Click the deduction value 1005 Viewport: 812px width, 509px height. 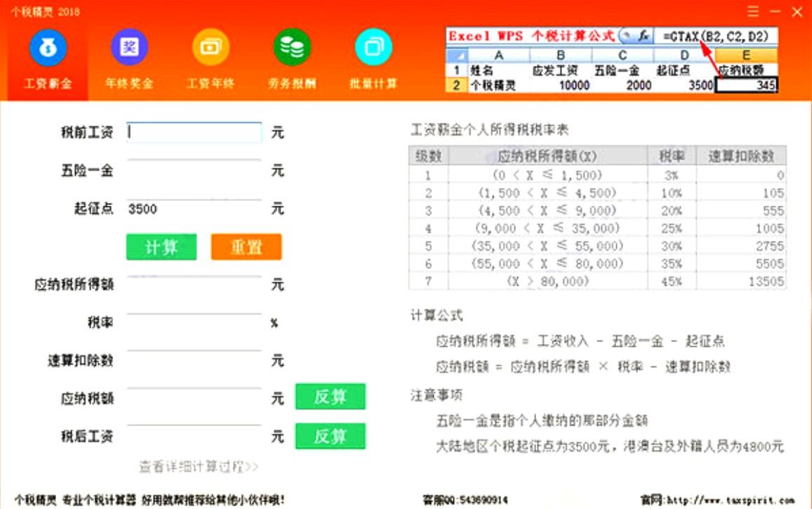click(x=769, y=228)
